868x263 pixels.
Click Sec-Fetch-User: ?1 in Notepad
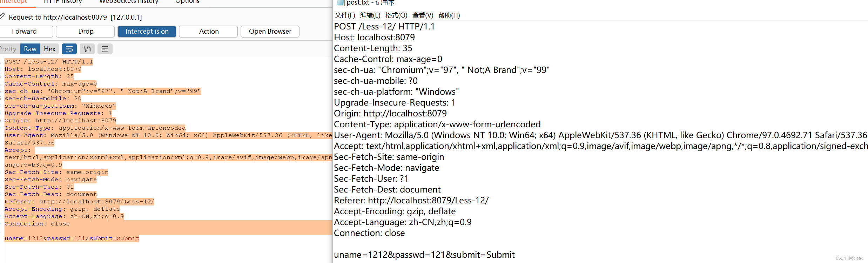click(x=371, y=178)
